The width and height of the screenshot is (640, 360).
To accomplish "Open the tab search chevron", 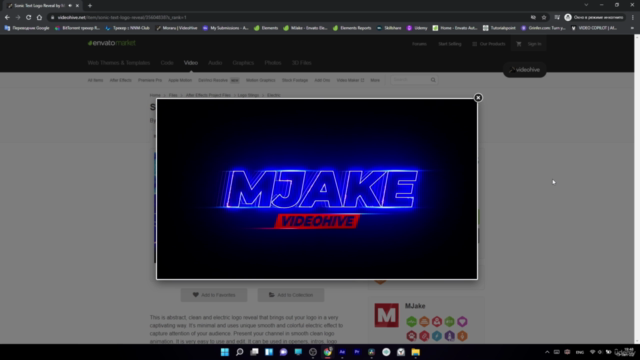I will pyautogui.click(x=586, y=5).
